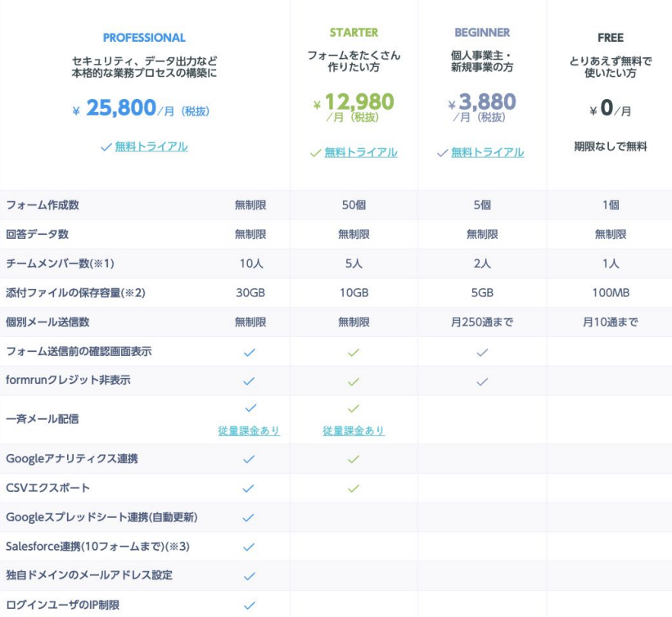This screenshot has width=672, height=617.
Task: Open 従量課金あり link in PROFESSIONAL column
Action: click(250, 430)
